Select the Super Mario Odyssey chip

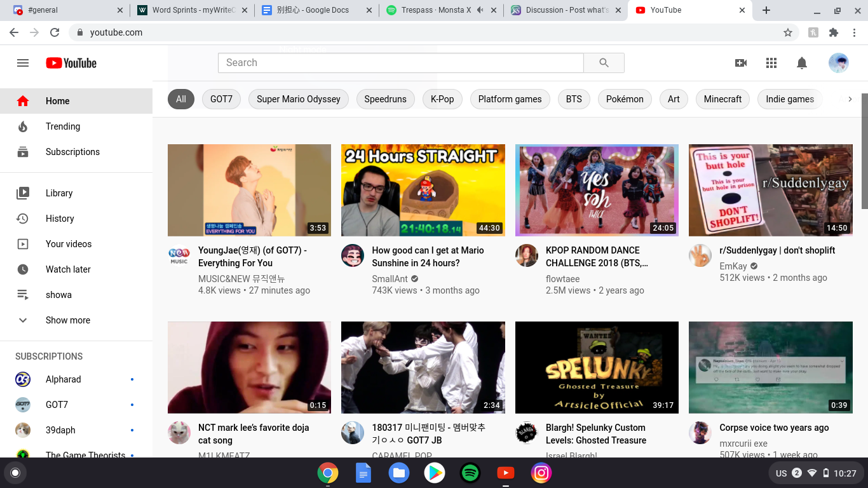[x=299, y=99]
